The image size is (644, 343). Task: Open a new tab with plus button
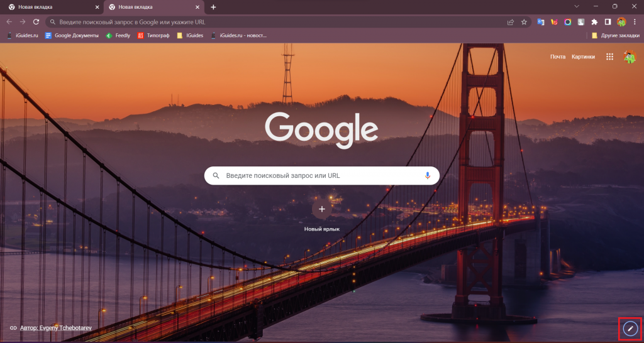point(213,7)
